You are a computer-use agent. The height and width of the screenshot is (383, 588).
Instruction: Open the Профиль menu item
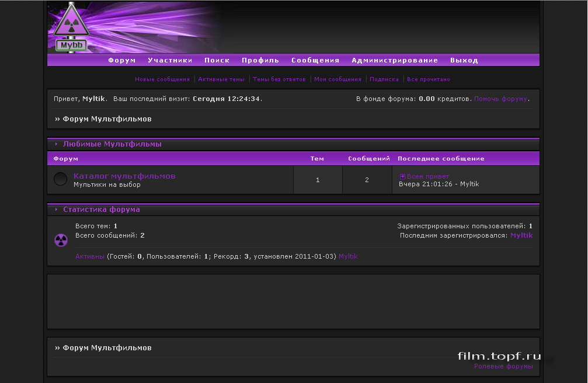tap(260, 60)
